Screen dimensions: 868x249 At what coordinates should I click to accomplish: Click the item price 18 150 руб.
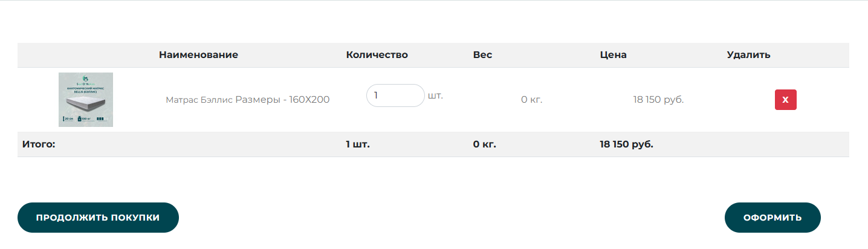pos(658,100)
